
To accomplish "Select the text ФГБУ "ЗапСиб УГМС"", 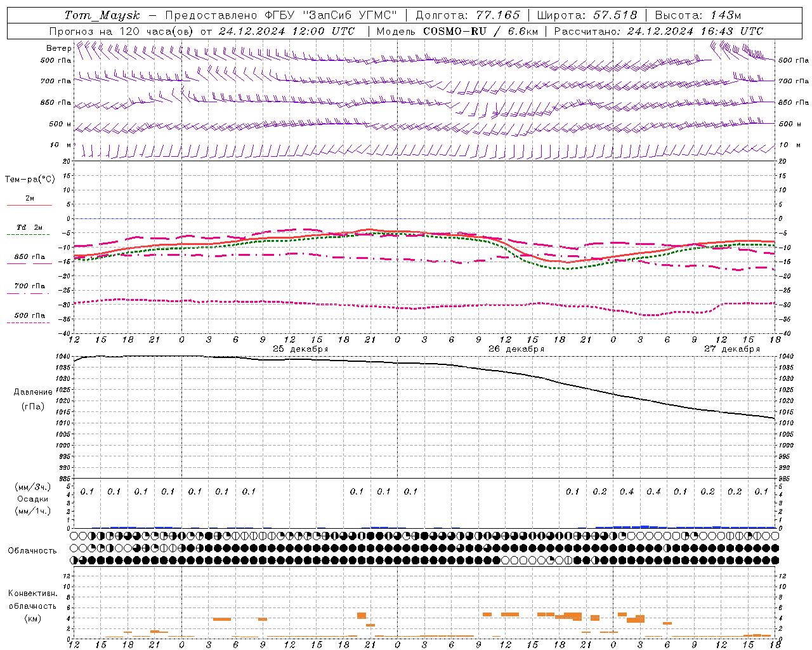I will tap(331, 15).
